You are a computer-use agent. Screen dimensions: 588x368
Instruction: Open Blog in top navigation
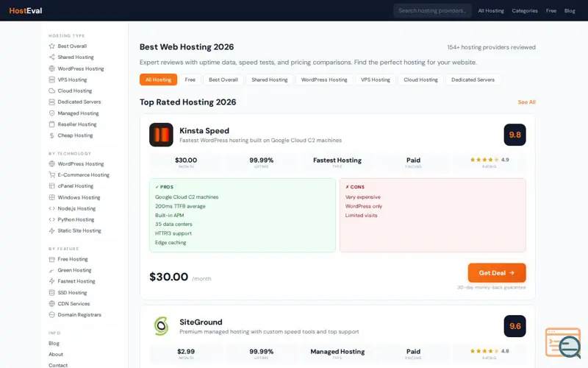coord(570,11)
